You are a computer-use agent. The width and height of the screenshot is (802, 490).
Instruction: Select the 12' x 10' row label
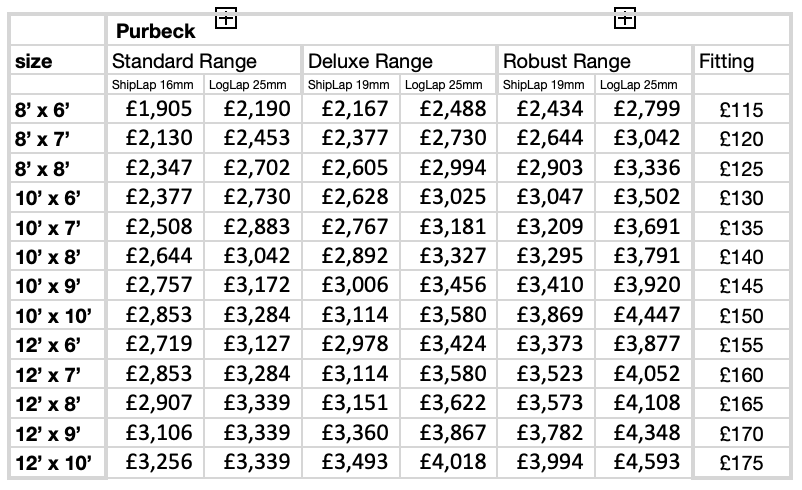[54, 464]
